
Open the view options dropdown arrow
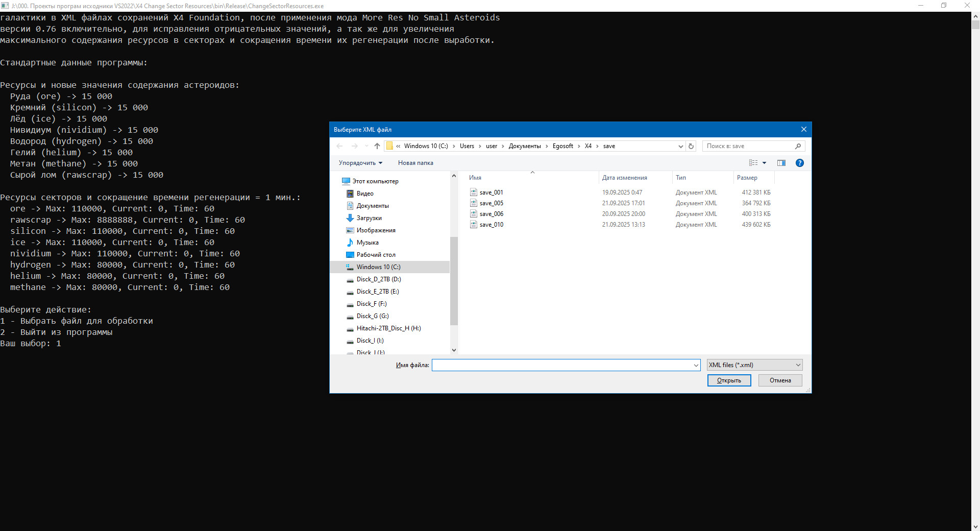coord(764,163)
